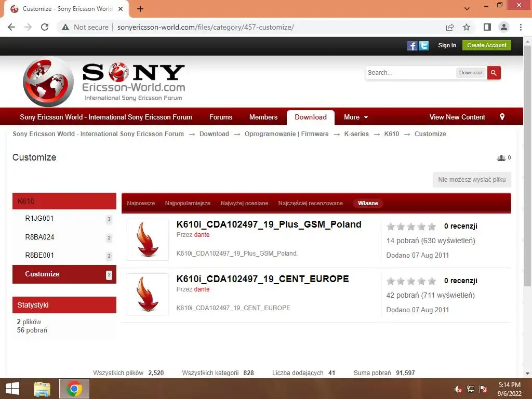Expand the More dropdown in the navbar
Screen dimensions: 532x399
pos(355,117)
